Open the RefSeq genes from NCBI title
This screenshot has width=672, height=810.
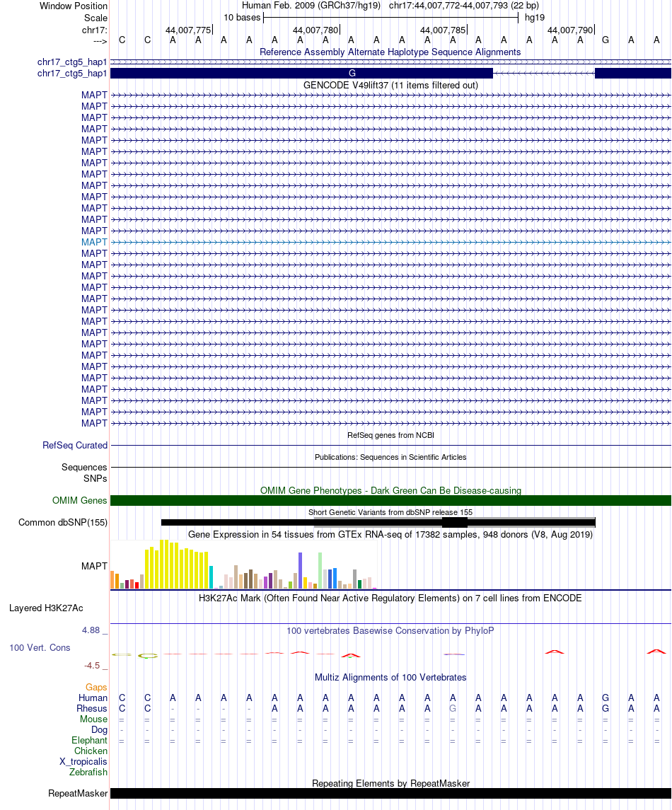pos(390,436)
